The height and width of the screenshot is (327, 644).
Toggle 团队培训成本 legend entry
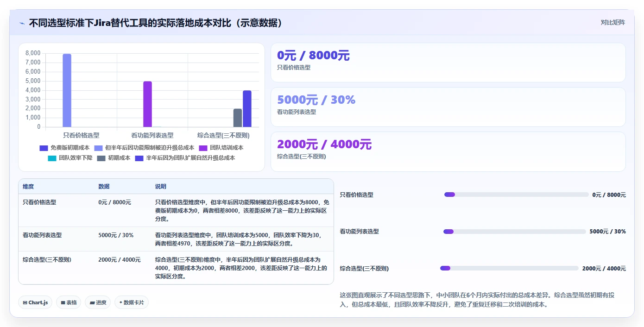pos(221,148)
